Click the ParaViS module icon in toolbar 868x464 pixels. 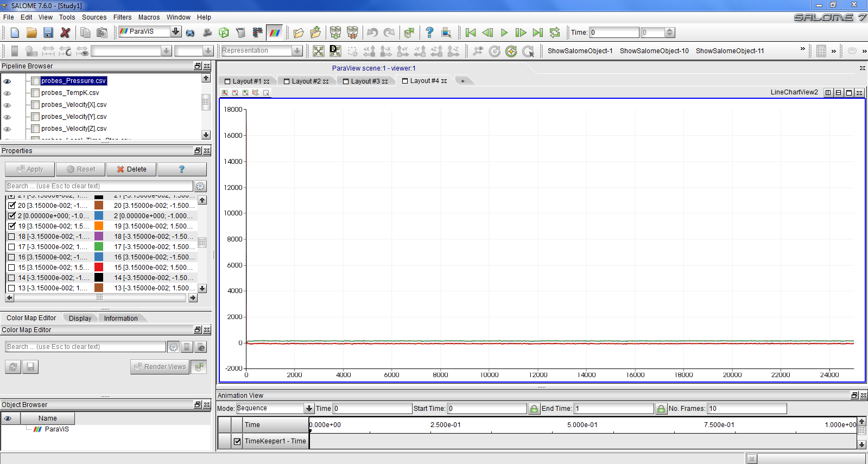click(x=275, y=33)
